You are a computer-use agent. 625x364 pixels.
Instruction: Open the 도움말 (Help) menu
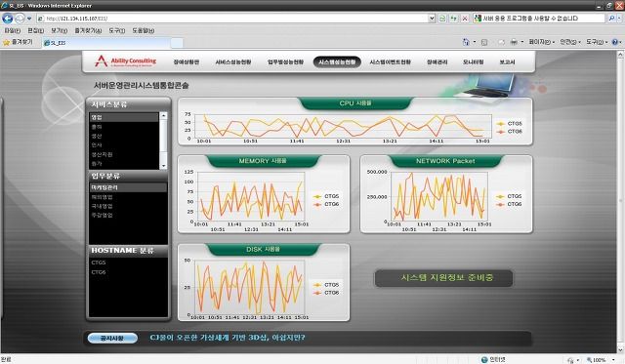[144, 30]
